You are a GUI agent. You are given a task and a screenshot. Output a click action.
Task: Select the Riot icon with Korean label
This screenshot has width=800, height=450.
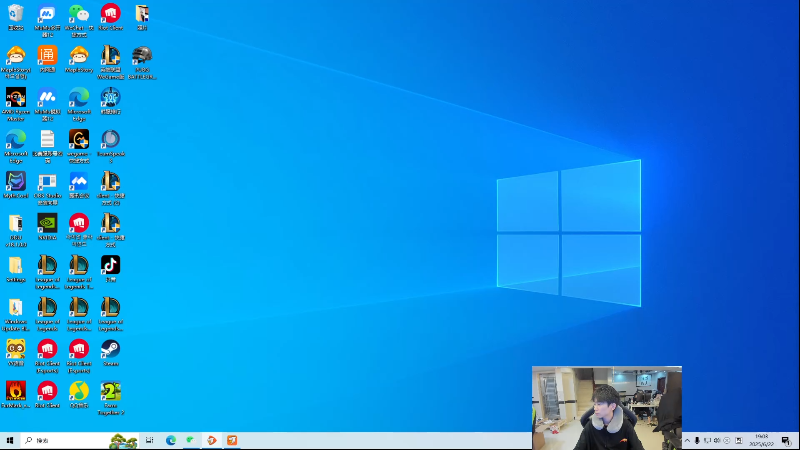point(79,230)
